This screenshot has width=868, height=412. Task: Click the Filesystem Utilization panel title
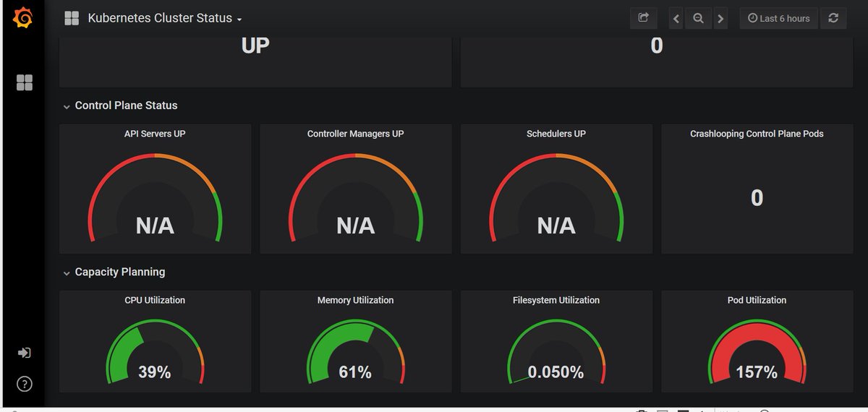(x=556, y=300)
